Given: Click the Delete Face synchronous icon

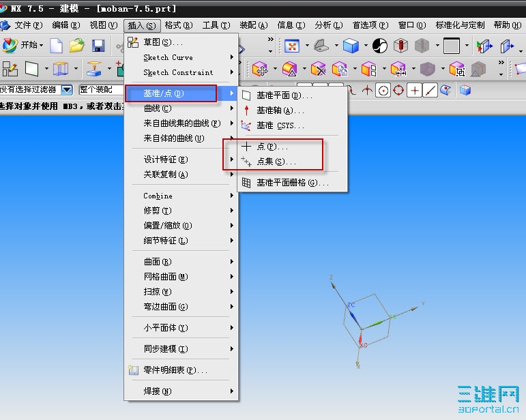Looking at the screenshot, I should pos(319,69).
